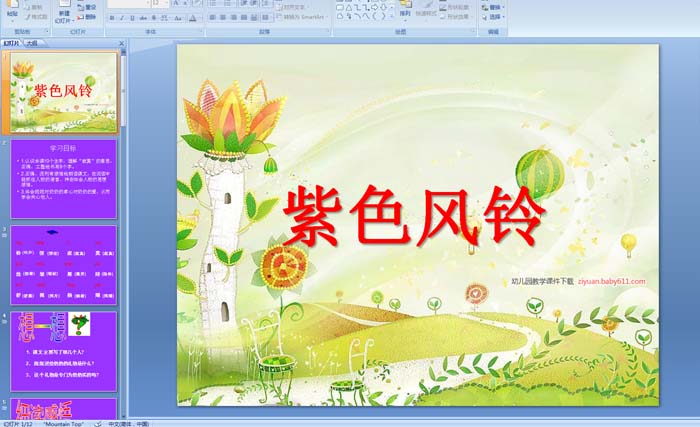
Task: Click the spell check icon in status bar
Action: pos(97,424)
